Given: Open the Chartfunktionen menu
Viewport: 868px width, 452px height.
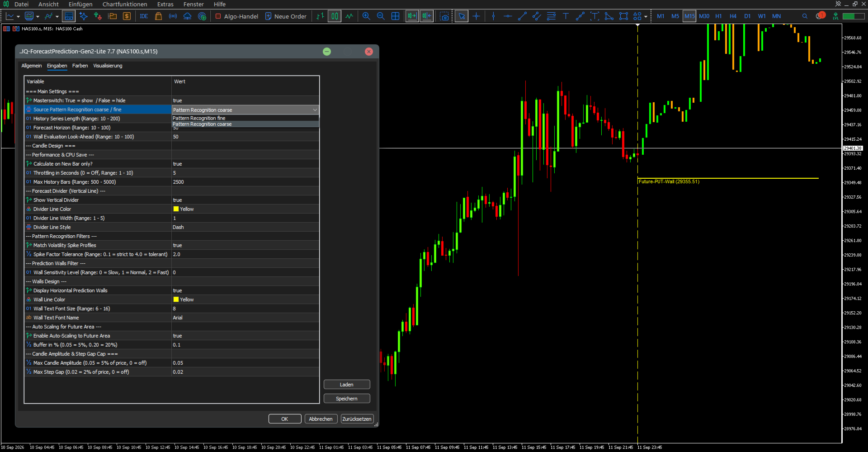Looking at the screenshot, I should [125, 4].
